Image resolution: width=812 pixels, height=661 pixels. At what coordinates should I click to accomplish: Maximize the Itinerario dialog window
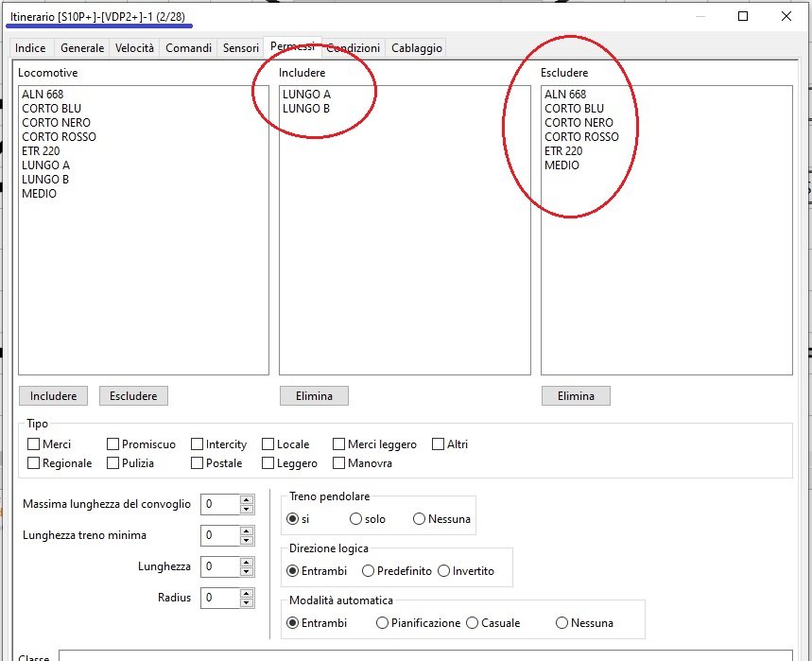coord(743,16)
